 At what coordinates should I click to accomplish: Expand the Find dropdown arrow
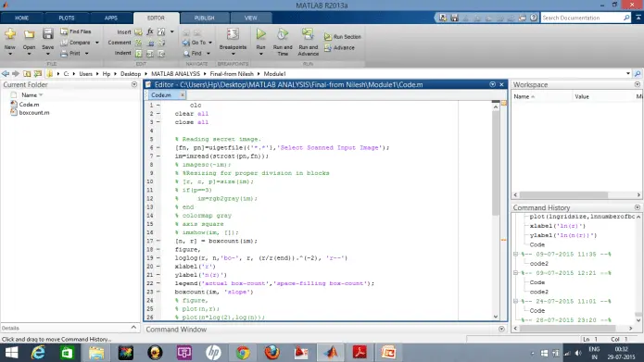pos(208,54)
